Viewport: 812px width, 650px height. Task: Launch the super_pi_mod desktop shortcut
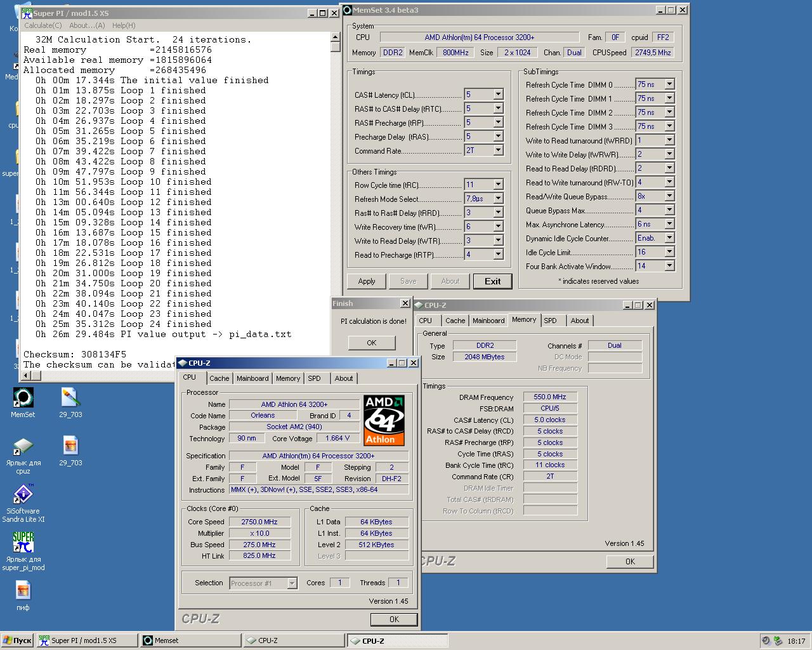coord(23,542)
